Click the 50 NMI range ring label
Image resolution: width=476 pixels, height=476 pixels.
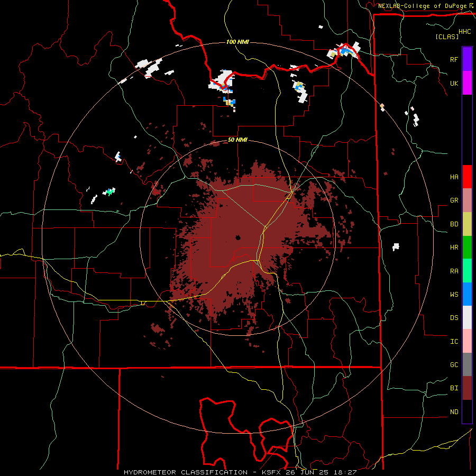pos(237,140)
